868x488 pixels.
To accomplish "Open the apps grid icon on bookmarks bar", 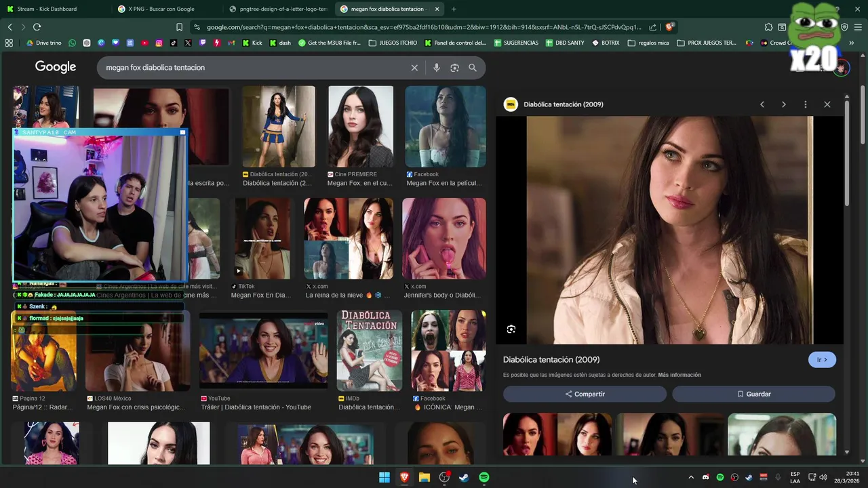I will (x=9, y=43).
